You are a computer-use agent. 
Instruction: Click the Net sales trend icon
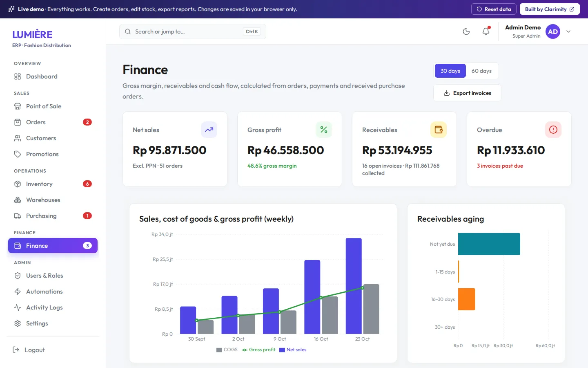(209, 130)
